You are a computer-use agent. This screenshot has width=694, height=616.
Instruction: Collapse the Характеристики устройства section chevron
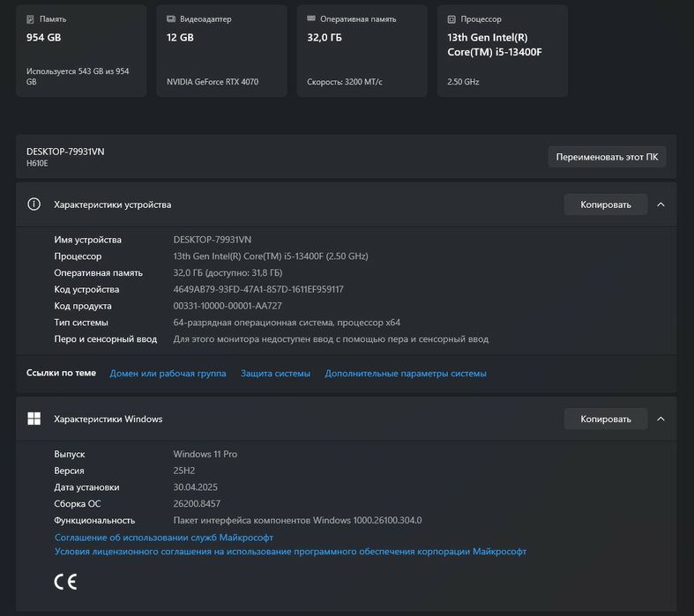pos(660,204)
